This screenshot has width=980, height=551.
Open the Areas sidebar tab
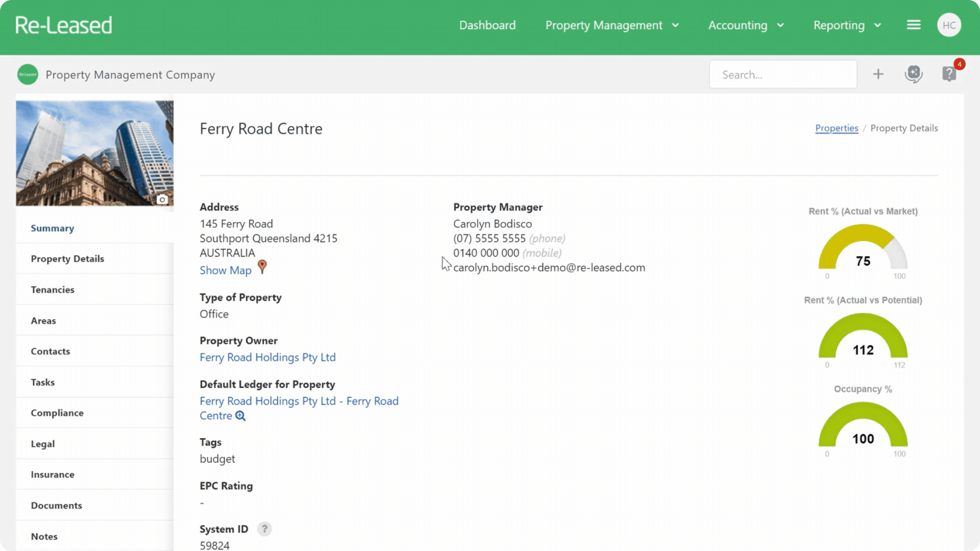(x=95, y=320)
